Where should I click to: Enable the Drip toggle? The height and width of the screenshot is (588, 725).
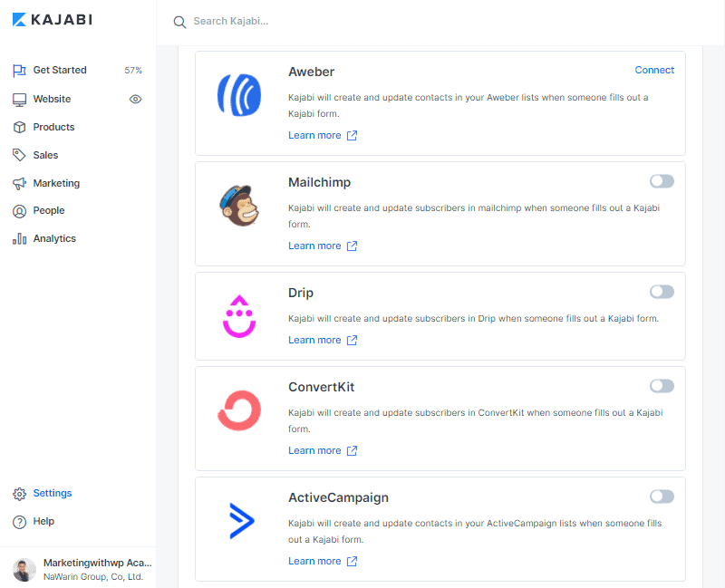tap(662, 292)
